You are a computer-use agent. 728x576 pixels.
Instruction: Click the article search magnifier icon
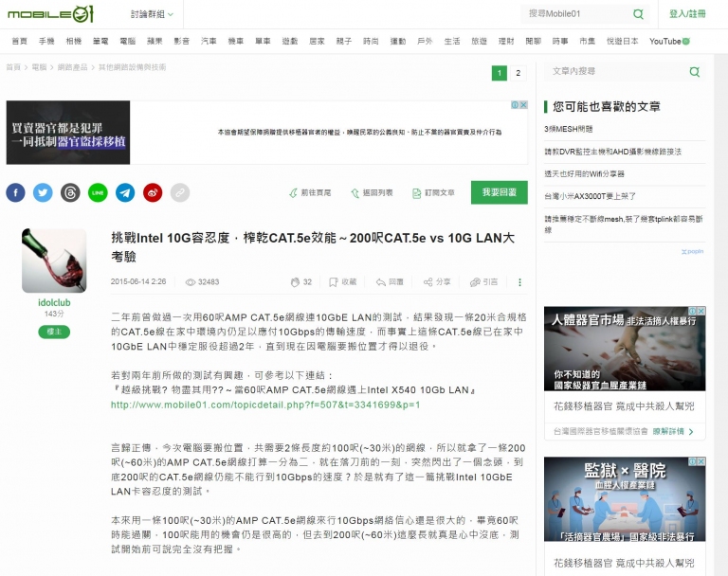click(695, 71)
